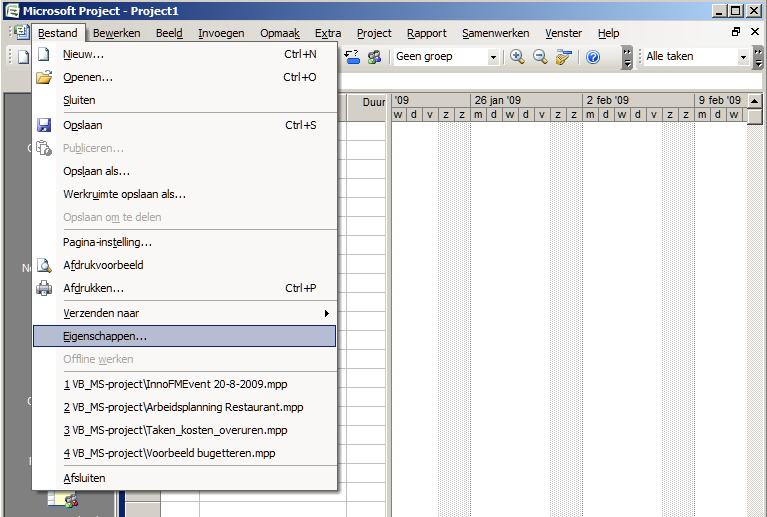Screen dimensions: 767x517
Task: Click the blue Help question mark icon
Action: click(593, 57)
